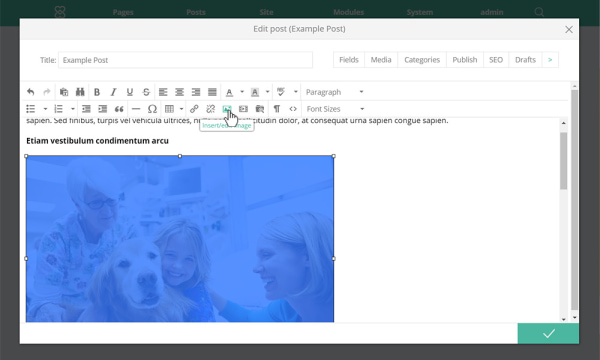Switch to the Drafts tab
The width and height of the screenshot is (600, 360).
point(525,60)
